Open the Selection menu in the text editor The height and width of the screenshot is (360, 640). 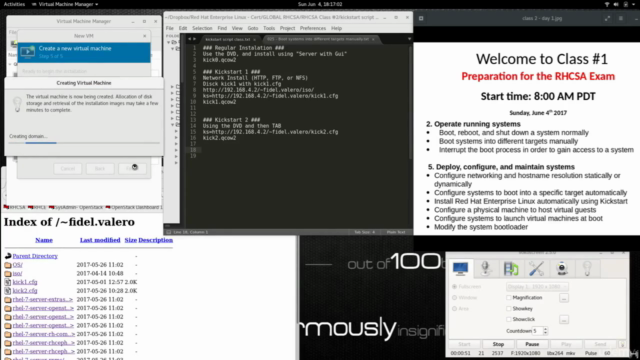click(202, 28)
